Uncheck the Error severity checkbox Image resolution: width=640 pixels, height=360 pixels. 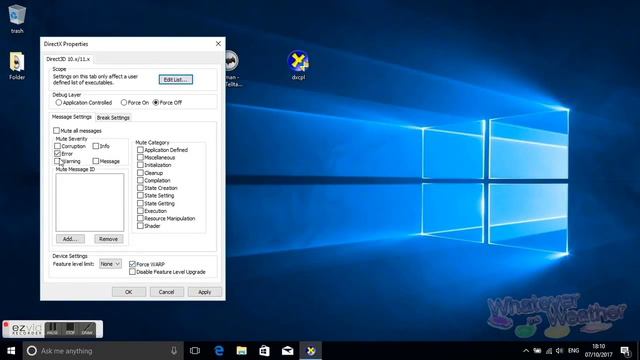pyautogui.click(x=58, y=153)
